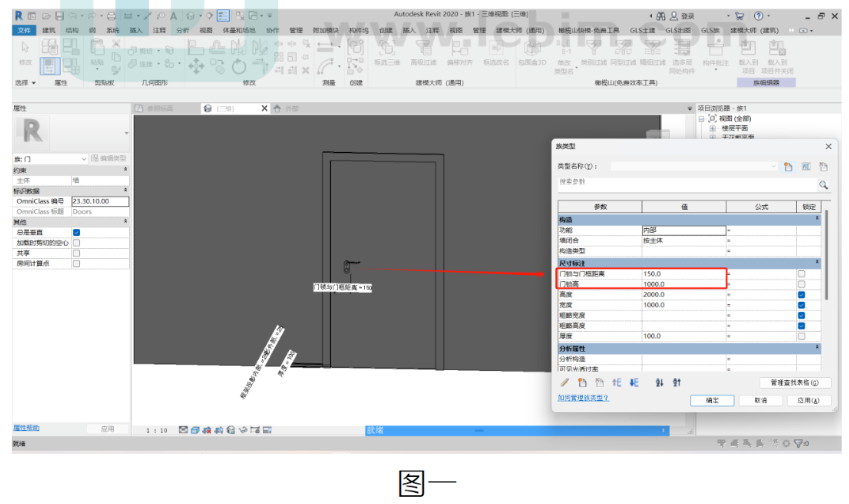
Task: Uncheck the lock box for 高度 row
Action: (x=801, y=295)
